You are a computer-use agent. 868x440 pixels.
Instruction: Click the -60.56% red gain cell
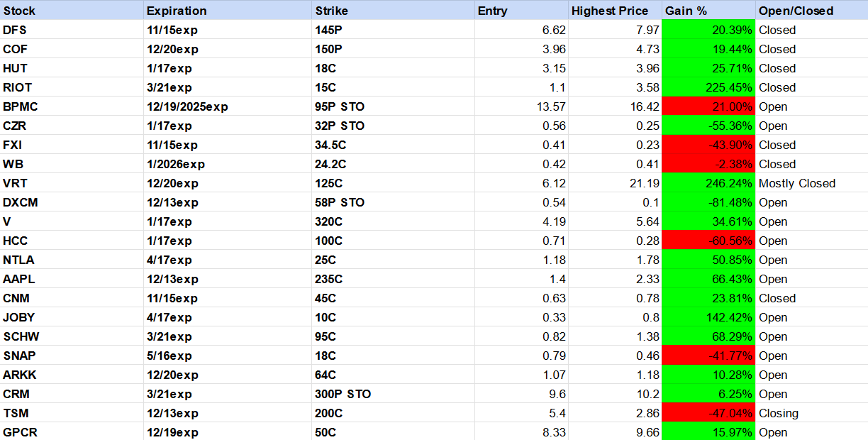(708, 241)
